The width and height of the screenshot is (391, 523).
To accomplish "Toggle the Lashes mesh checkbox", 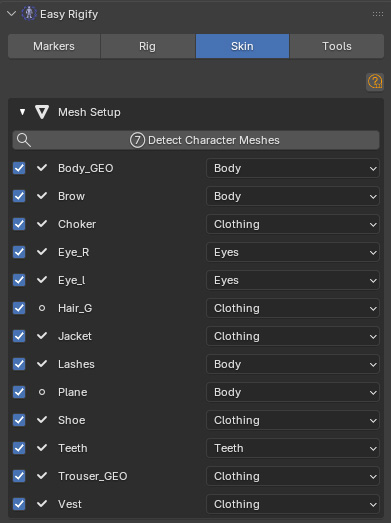I will coord(19,364).
